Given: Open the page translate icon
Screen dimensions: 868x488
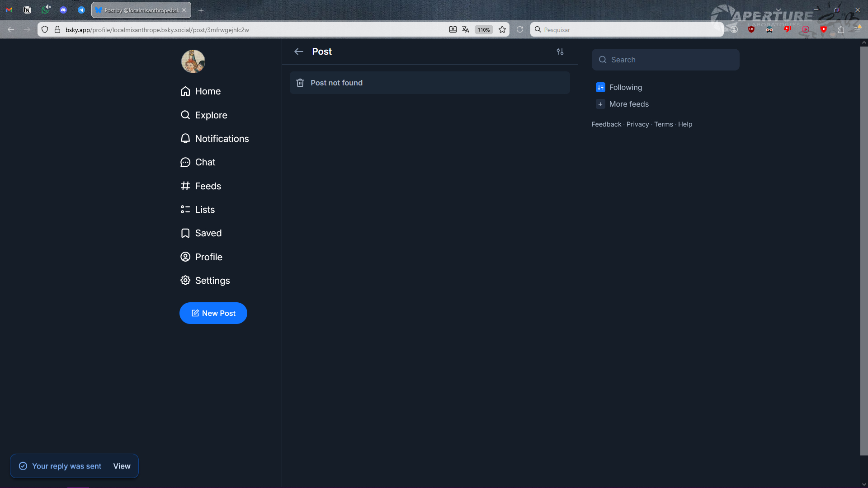Looking at the screenshot, I should (x=465, y=30).
